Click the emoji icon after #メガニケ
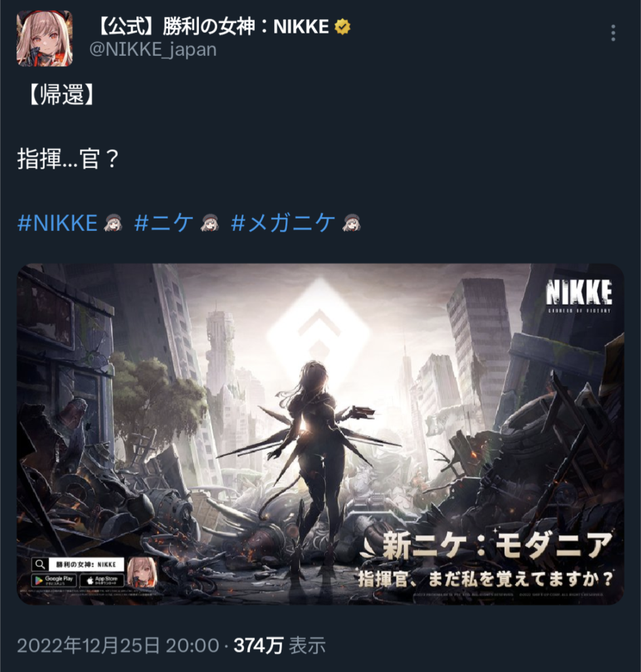 coord(352,223)
